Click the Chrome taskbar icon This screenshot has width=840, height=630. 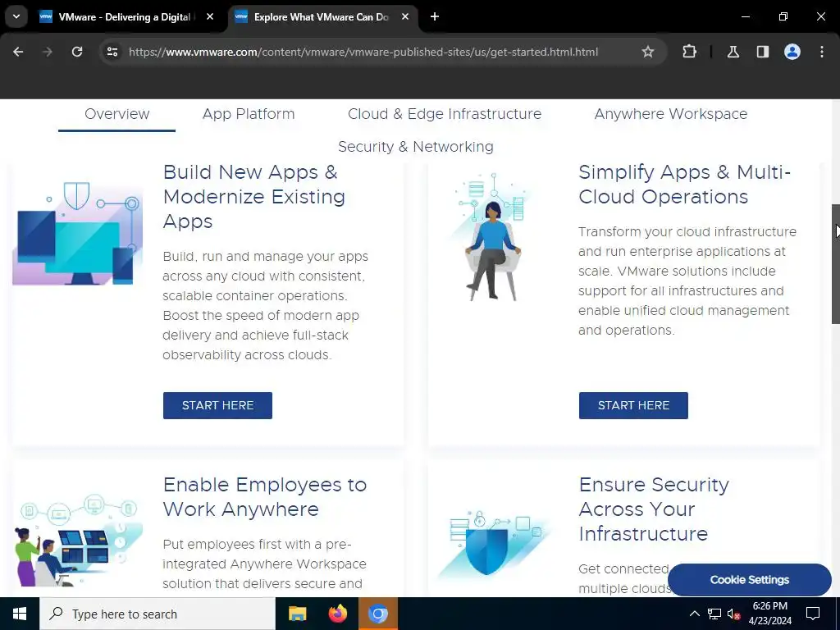pyautogui.click(x=377, y=614)
